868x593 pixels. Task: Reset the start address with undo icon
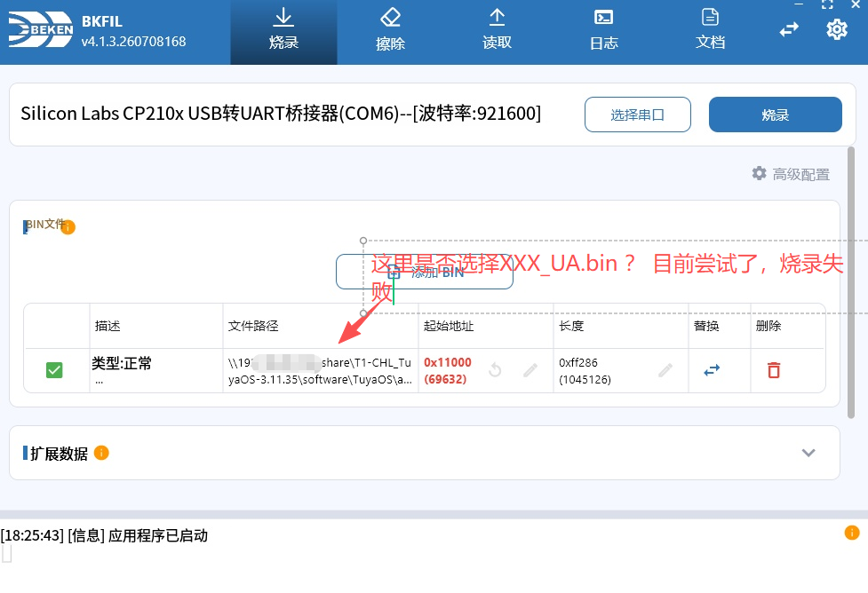point(495,370)
